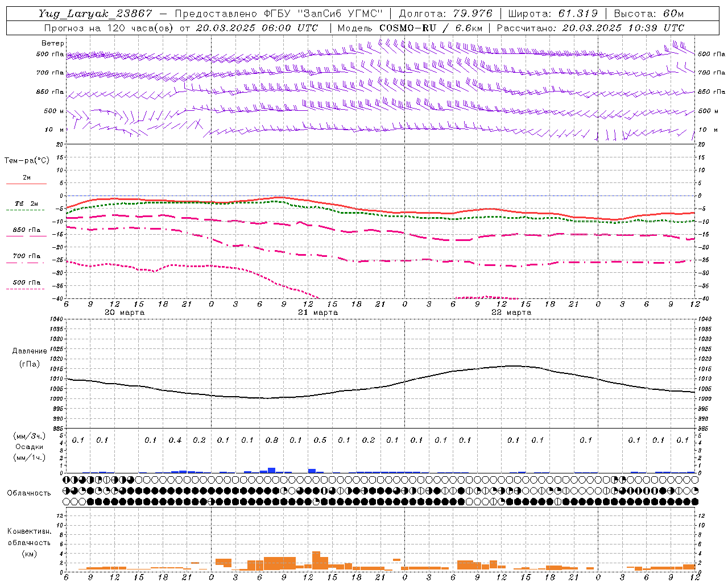This screenshot has width=728, height=582.
Task: Click the 'Давление' panel label
Action: tap(30, 351)
